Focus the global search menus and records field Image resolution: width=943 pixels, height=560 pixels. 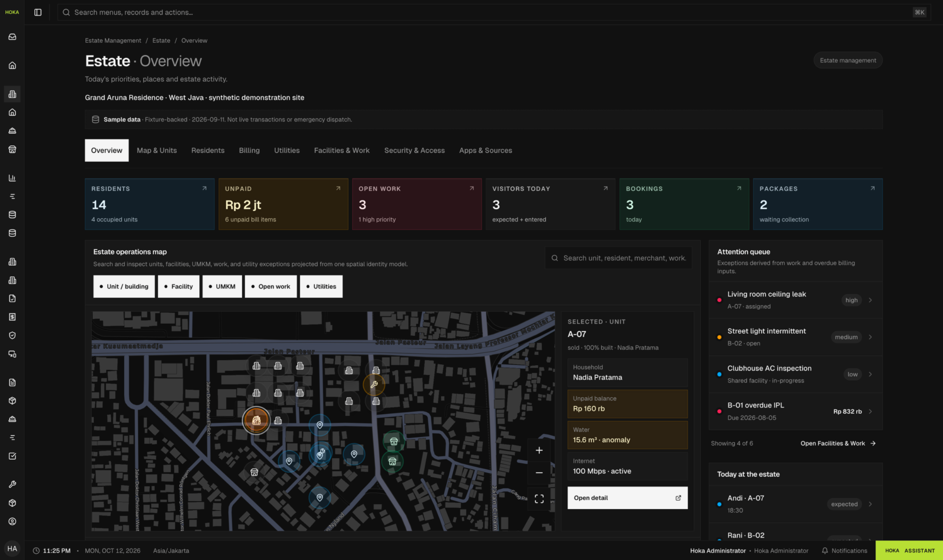494,12
